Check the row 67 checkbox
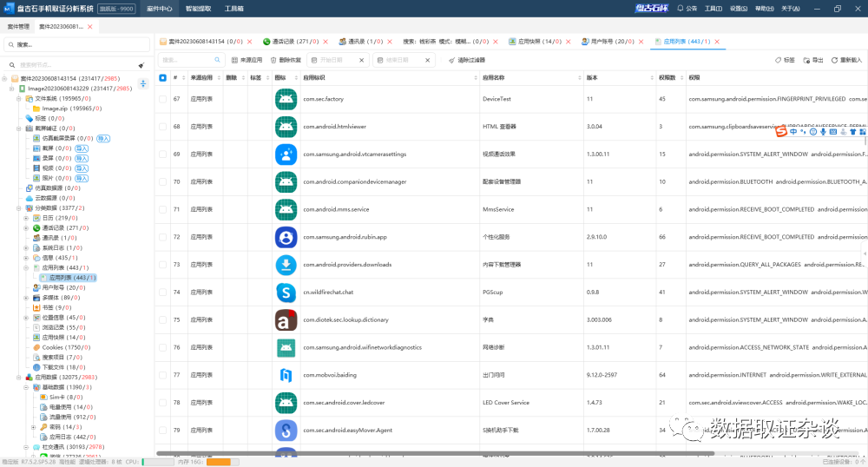Image resolution: width=868 pixels, height=467 pixels. pos(163,99)
